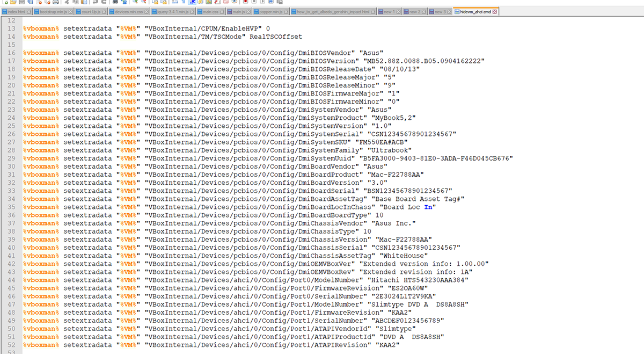Click line number 52 in the margin
Image resolution: width=644 pixels, height=354 pixels.
click(x=11, y=345)
